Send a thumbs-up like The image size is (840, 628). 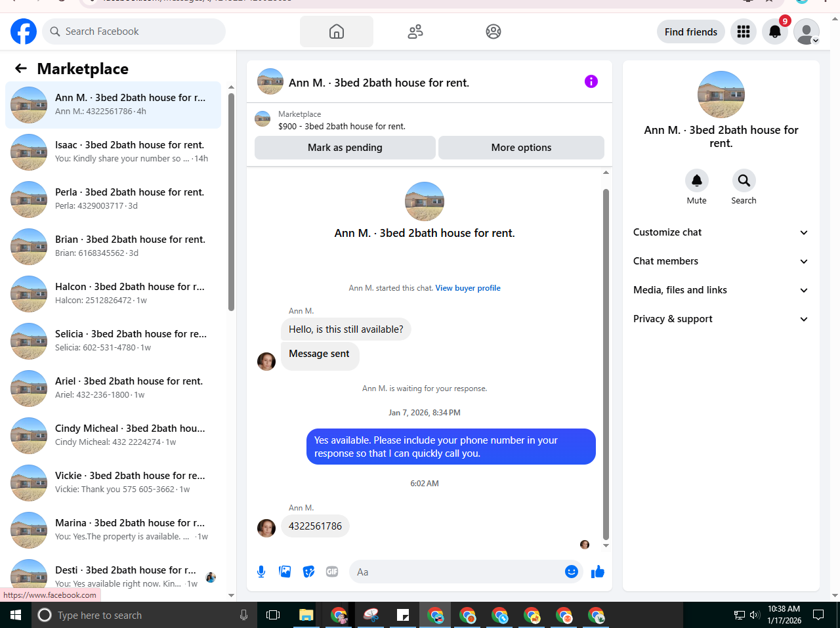pos(598,572)
